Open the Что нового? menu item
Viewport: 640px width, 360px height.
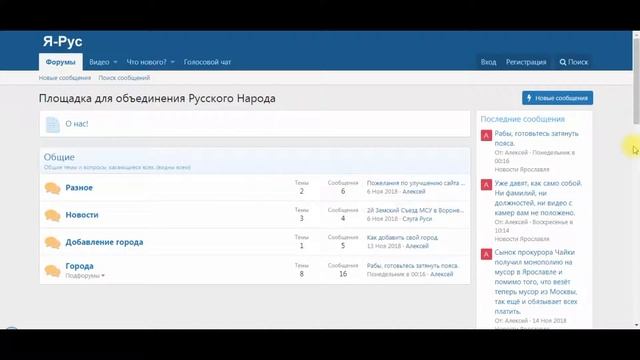pos(146,62)
